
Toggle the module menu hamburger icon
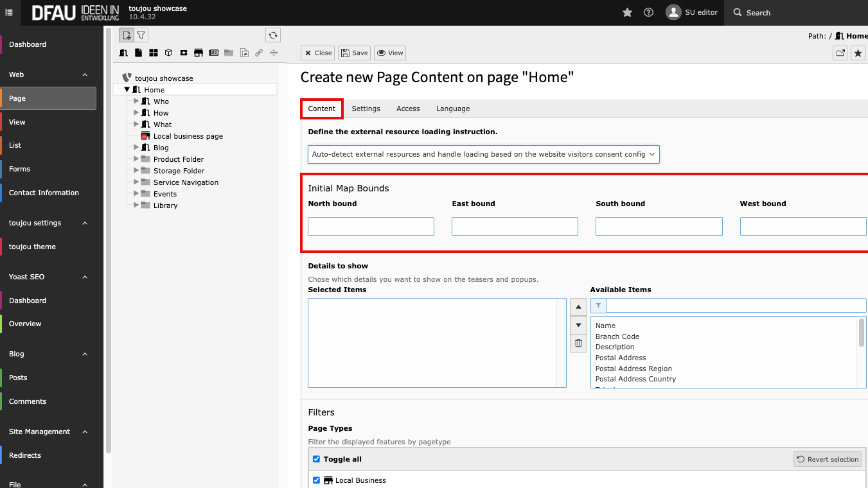point(9,12)
